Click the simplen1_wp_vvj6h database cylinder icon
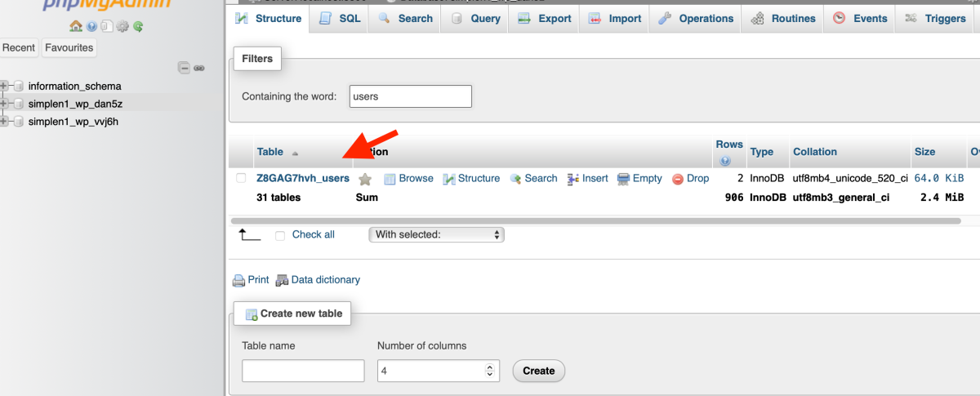Screen dimensions: 980x396 18,122
